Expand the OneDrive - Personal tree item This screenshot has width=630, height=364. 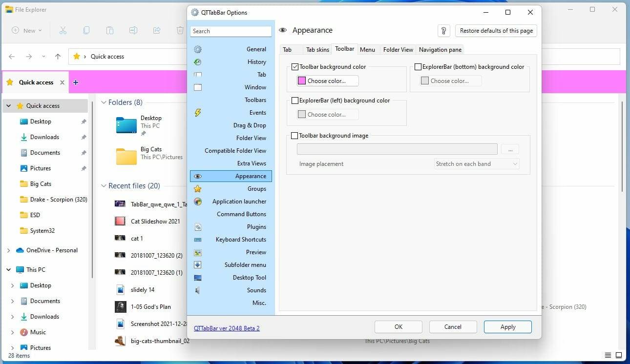pyautogui.click(x=9, y=250)
